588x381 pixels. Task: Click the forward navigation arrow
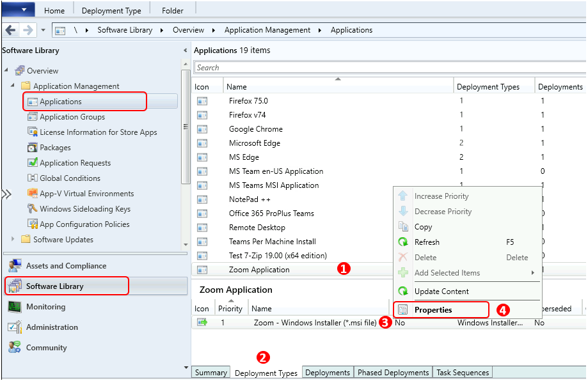(x=28, y=29)
